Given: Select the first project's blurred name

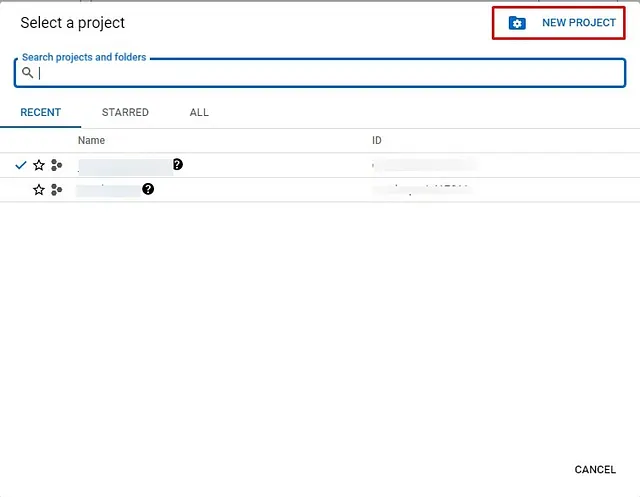Looking at the screenshot, I should 125,167.
